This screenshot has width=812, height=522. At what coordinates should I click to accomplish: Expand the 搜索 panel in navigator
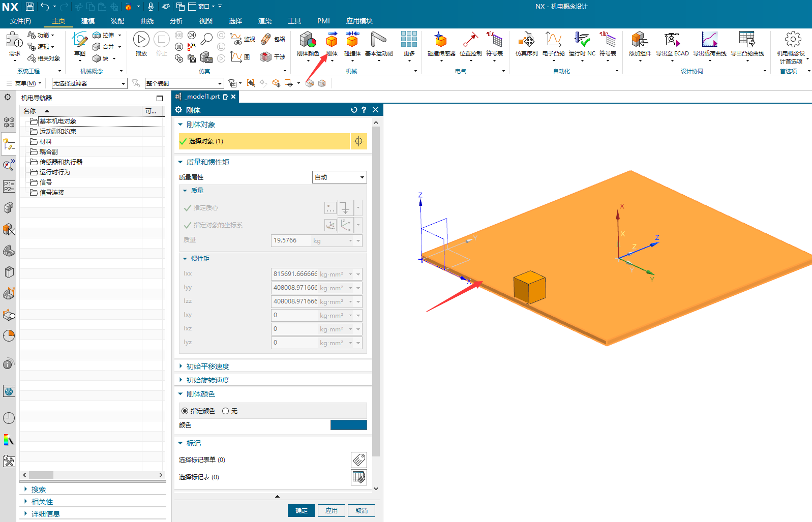25,489
